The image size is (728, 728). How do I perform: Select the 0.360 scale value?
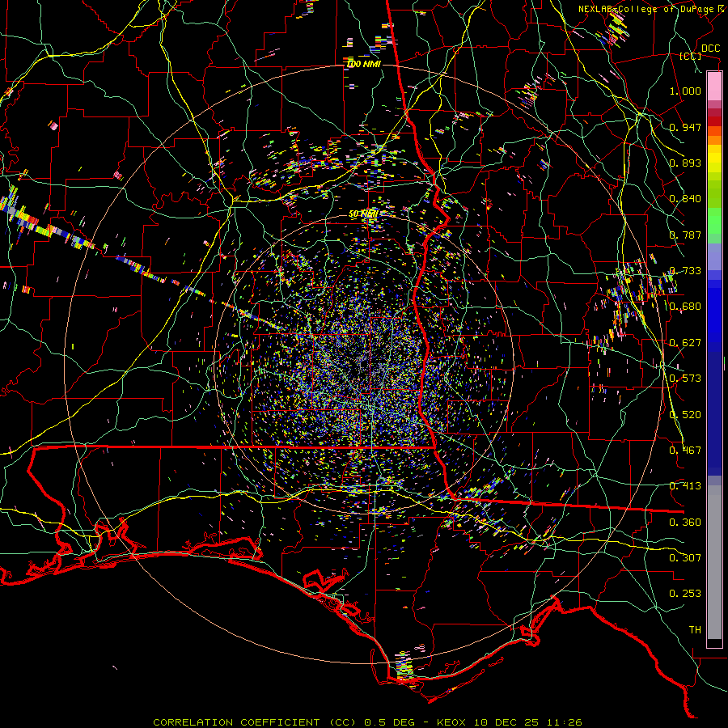(x=685, y=523)
